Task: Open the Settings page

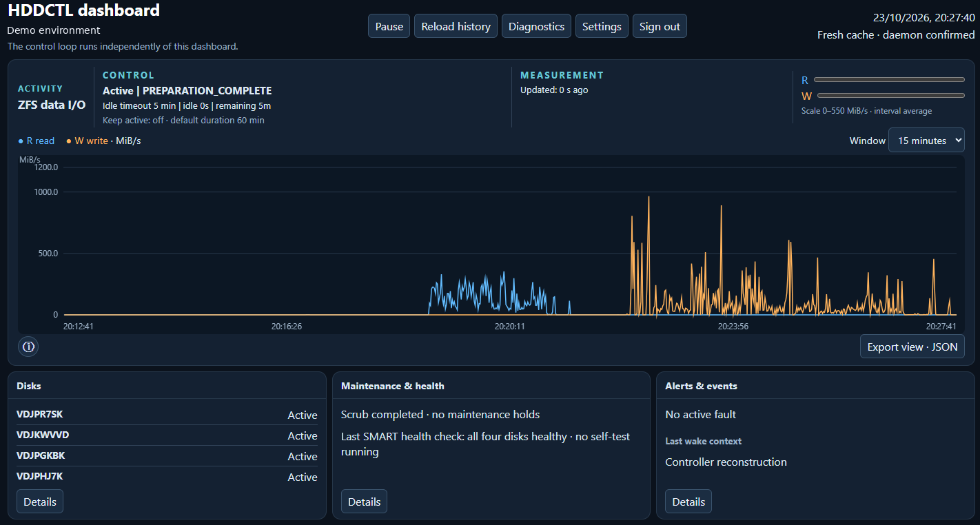Action: coord(602,26)
